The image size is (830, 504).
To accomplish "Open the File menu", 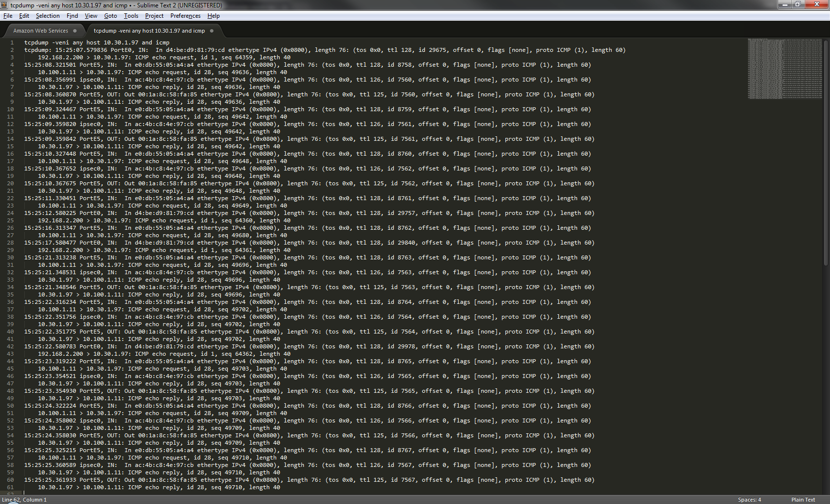I will [x=7, y=16].
